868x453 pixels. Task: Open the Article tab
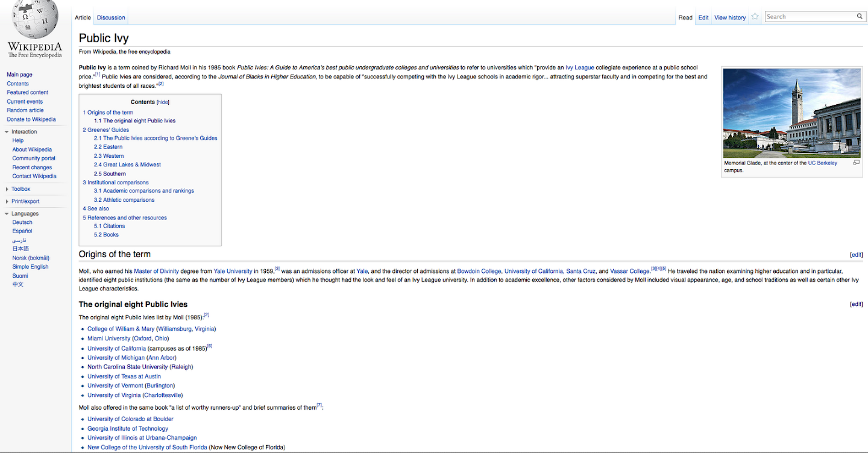pyautogui.click(x=83, y=17)
